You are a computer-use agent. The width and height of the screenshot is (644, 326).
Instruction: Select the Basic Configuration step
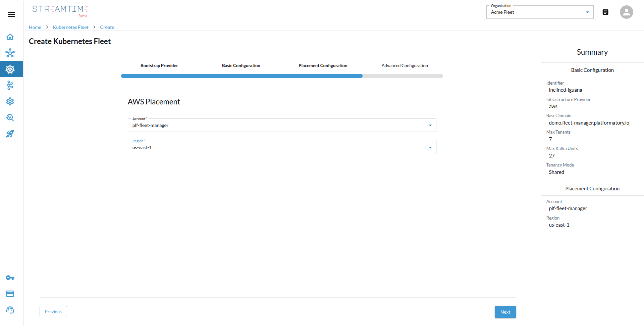click(x=241, y=65)
